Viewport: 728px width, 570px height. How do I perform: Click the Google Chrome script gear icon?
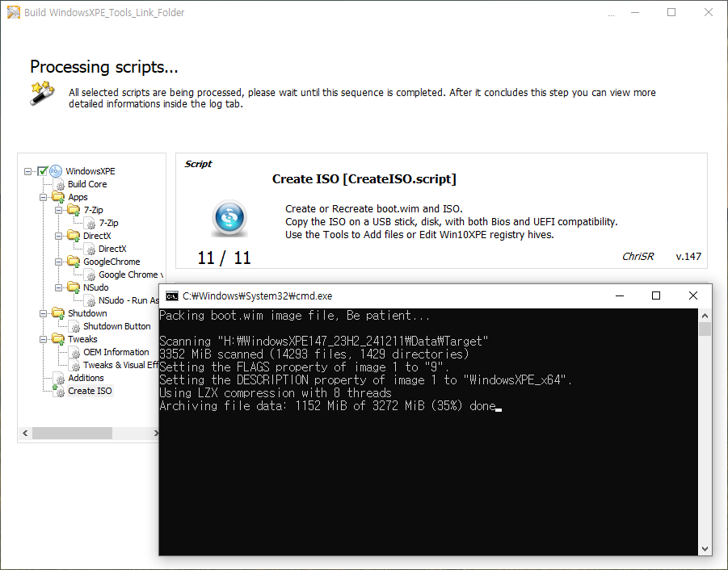coord(90,275)
